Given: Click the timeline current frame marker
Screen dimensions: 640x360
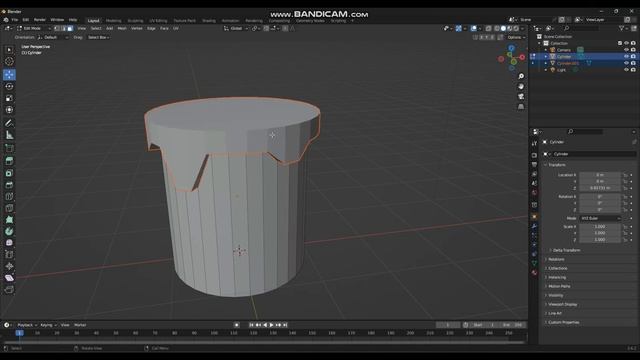Looking at the screenshot, I should click(x=19, y=333).
